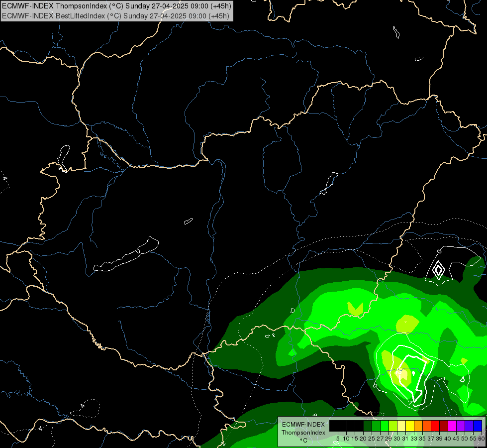
Task: Click the medium green 25-27 legend swatch
Action: (x=376, y=426)
